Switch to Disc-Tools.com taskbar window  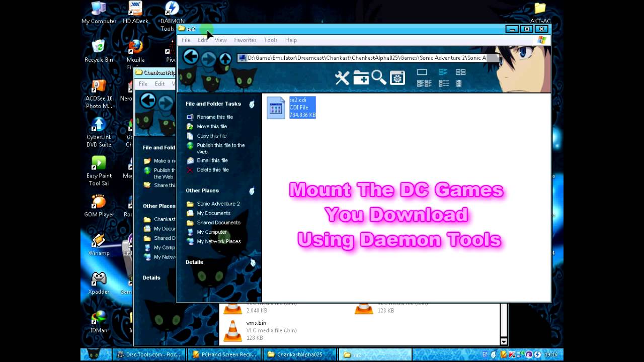click(149, 354)
